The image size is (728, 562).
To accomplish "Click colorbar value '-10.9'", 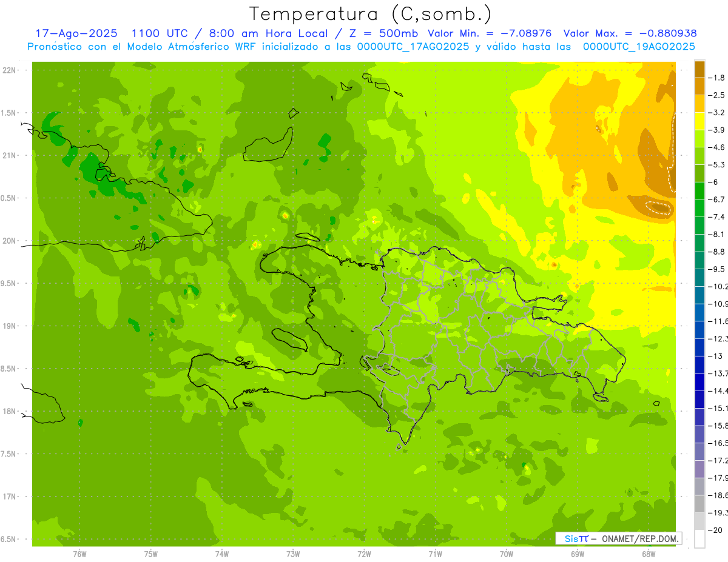I will [x=718, y=304].
